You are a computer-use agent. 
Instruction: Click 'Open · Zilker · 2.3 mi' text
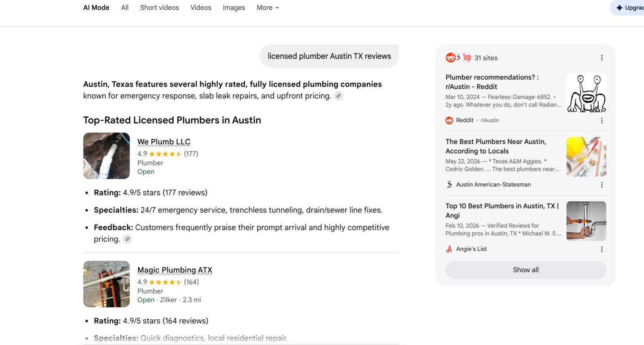[169, 300]
